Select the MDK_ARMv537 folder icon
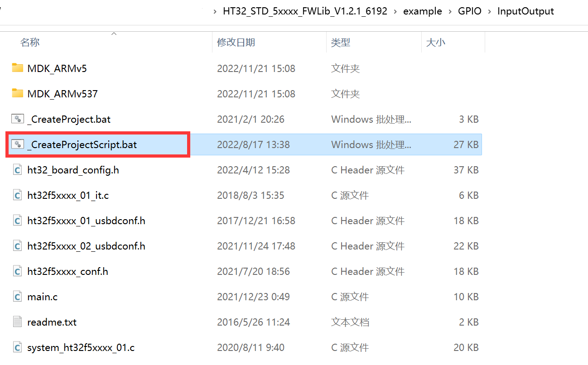 click(x=17, y=94)
